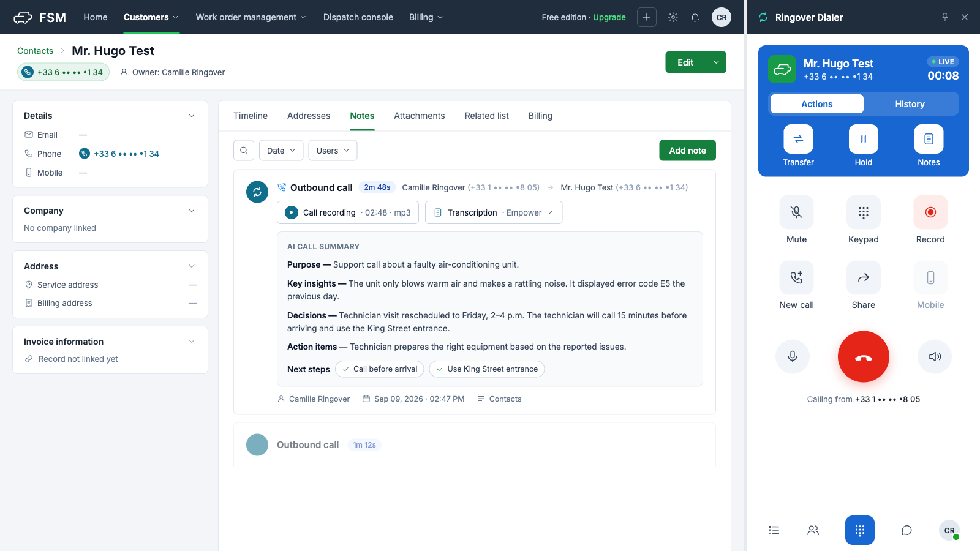Toggle the theme with the sun icon
Viewport: 980px width, 551px height.
[x=673, y=17]
